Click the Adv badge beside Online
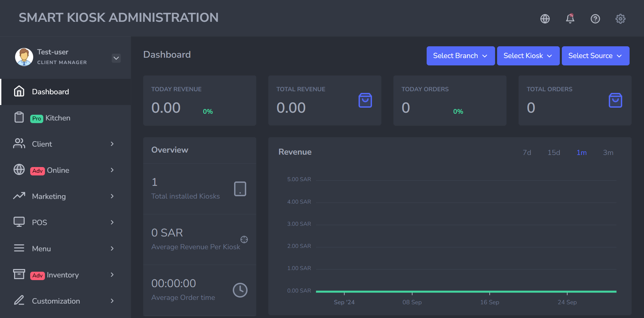The width and height of the screenshot is (644, 318). tap(38, 171)
